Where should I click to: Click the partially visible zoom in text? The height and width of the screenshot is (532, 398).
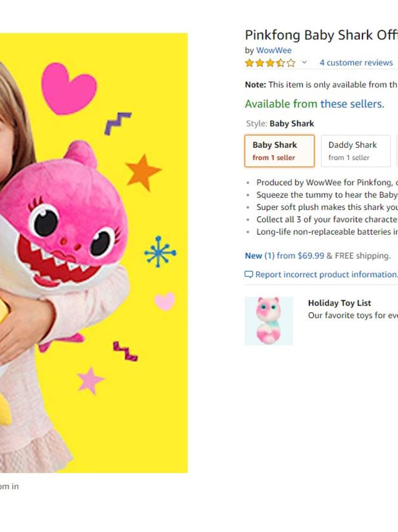coord(10,486)
